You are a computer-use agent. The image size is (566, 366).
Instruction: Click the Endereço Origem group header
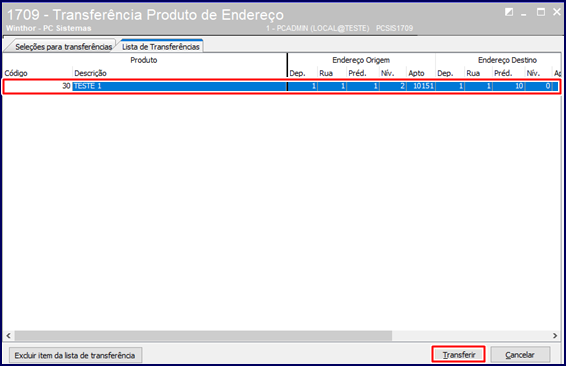pyautogui.click(x=361, y=60)
